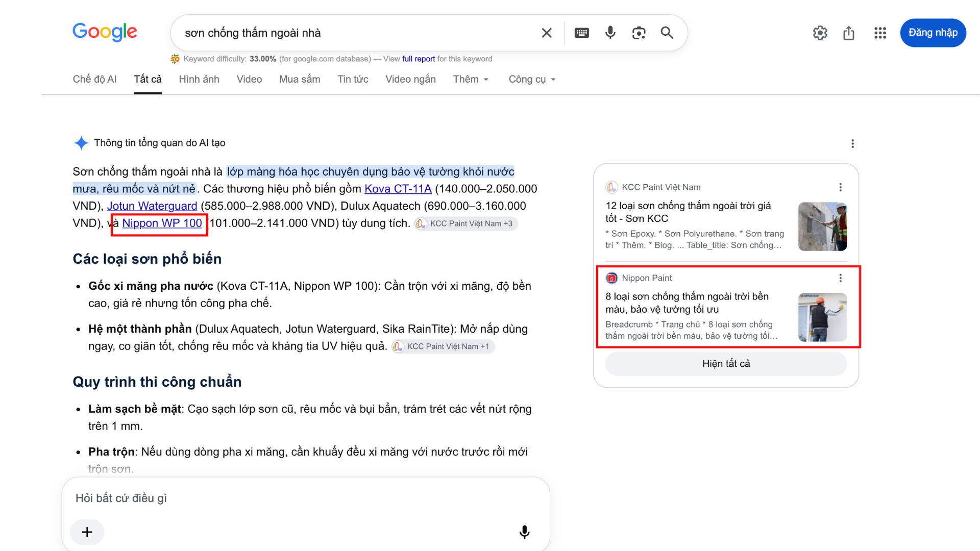Image resolution: width=980 pixels, height=551 pixels.
Task: Click the Google logo
Action: 105,32
